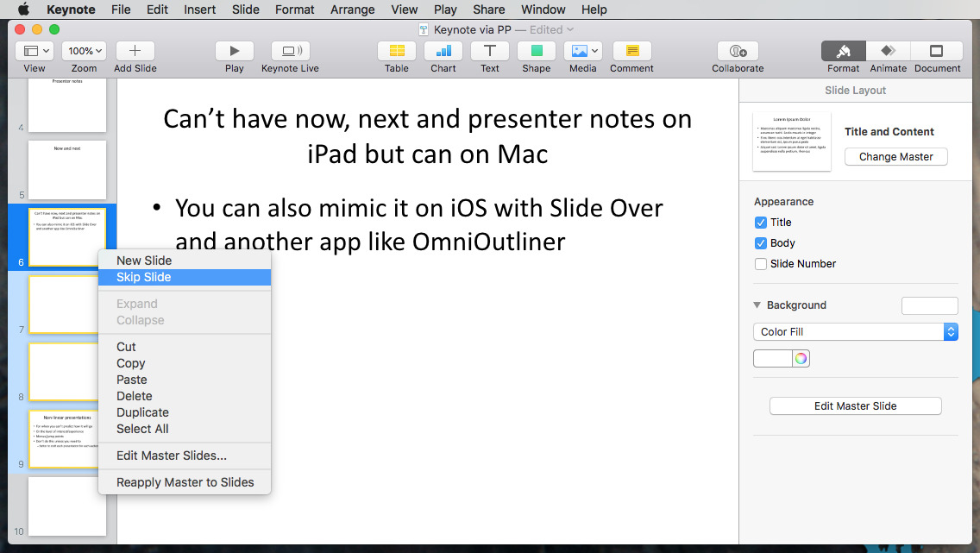Choose New Slide from context menu
The width and height of the screenshot is (980, 553).
click(185, 261)
